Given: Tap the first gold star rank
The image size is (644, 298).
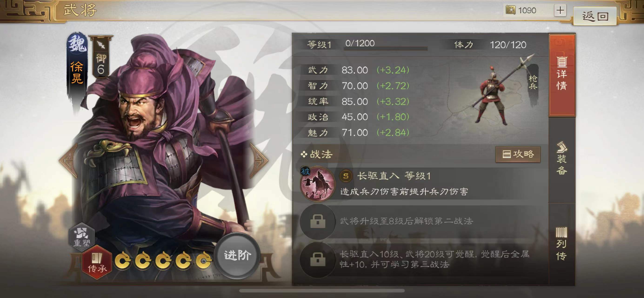Looking at the screenshot, I should [123, 261].
